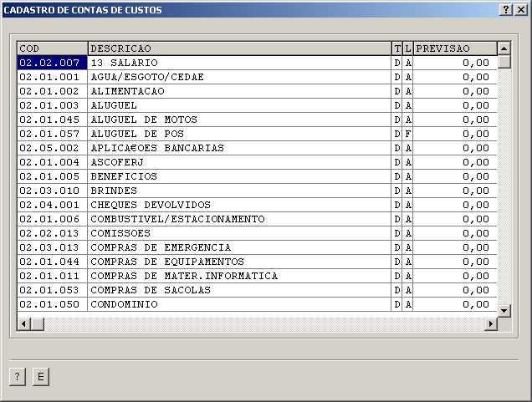Select the AGUA/ESGOTO/CEDAE row
Screen dimensions: 532x402
(x=239, y=77)
